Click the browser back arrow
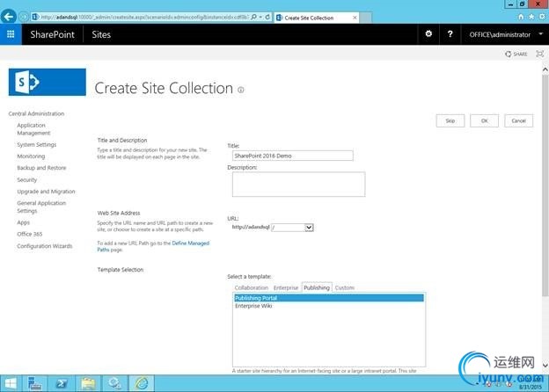Image resolution: width=549 pixels, height=392 pixels. [x=9, y=17]
